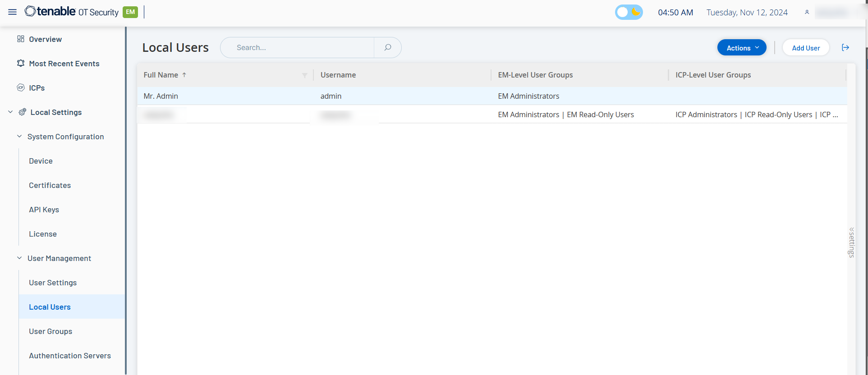This screenshot has width=868, height=375.
Task: Collapse the User Management group
Action: [19, 258]
